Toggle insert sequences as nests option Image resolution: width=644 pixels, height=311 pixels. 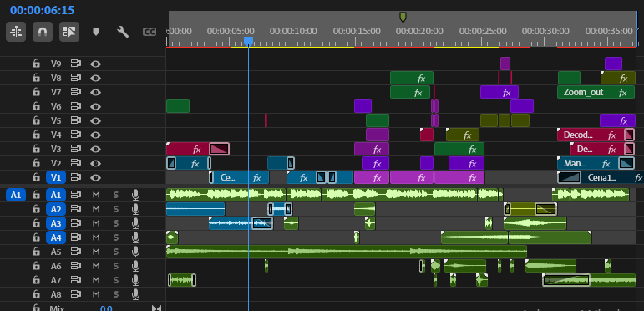tap(16, 32)
